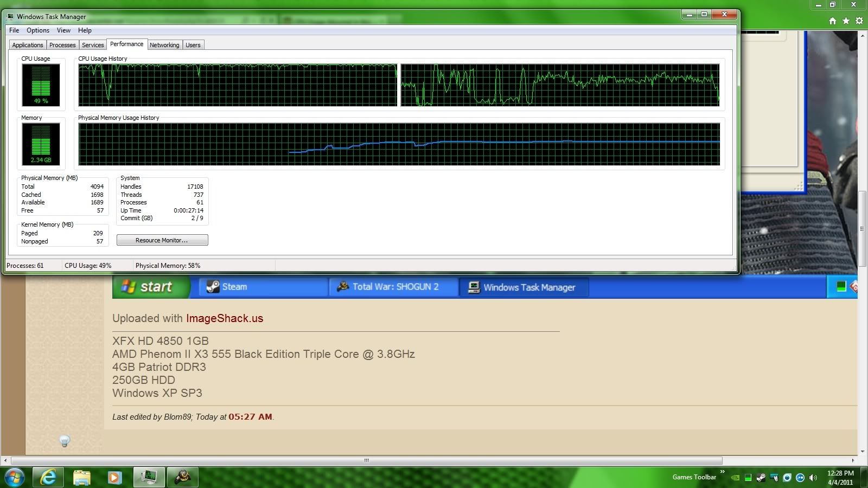The image size is (868, 488).
Task: Open the Help menu in Task Manager
Action: pyautogui.click(x=85, y=30)
